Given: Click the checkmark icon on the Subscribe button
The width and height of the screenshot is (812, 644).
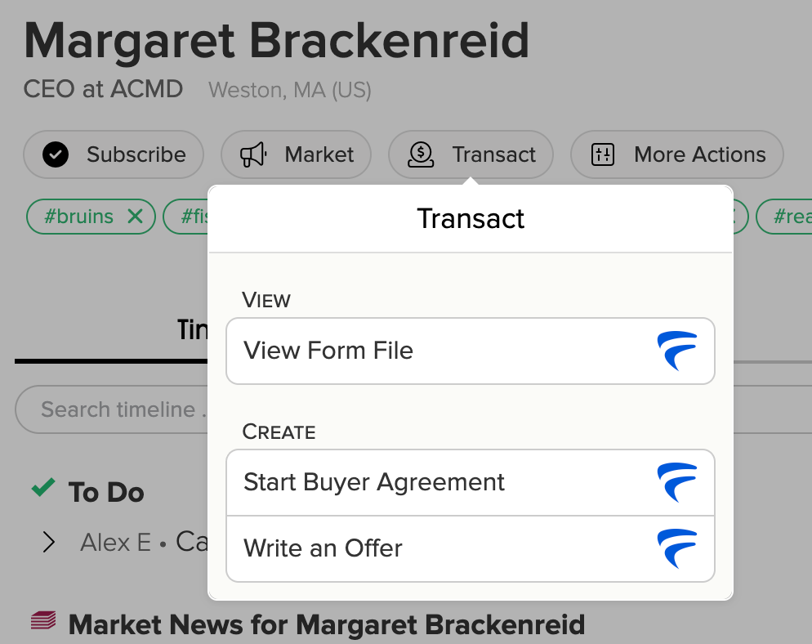Looking at the screenshot, I should pyautogui.click(x=54, y=154).
